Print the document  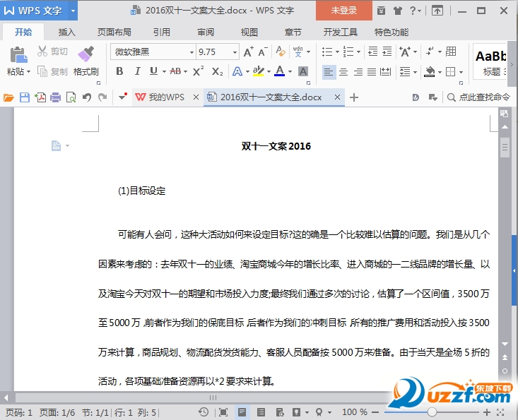(x=56, y=97)
